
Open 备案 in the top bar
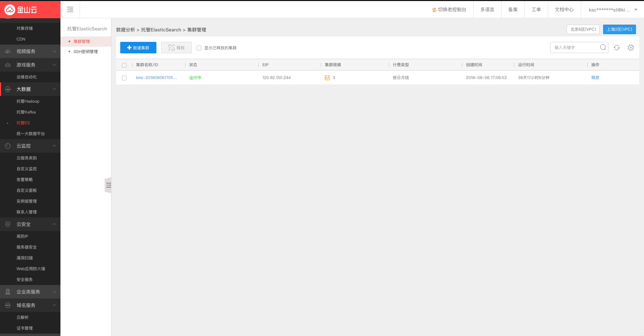click(x=513, y=9)
